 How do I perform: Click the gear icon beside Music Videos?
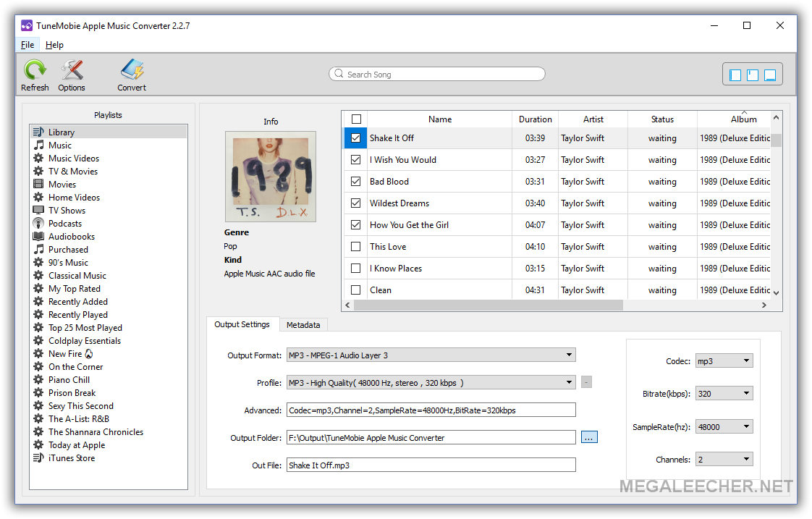click(x=38, y=158)
